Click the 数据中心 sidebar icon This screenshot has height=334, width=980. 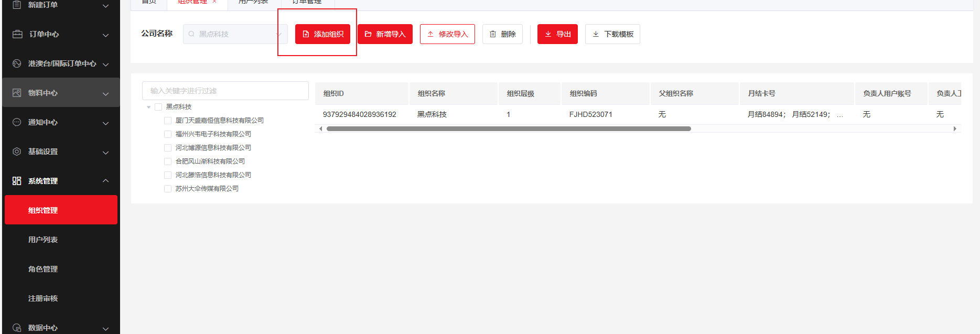17,328
